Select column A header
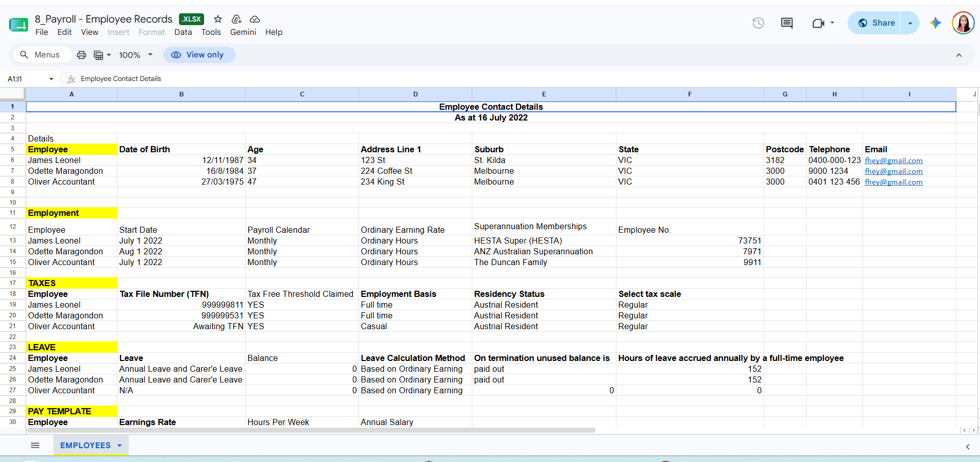Image resolution: width=980 pixels, height=462 pixels. point(72,94)
